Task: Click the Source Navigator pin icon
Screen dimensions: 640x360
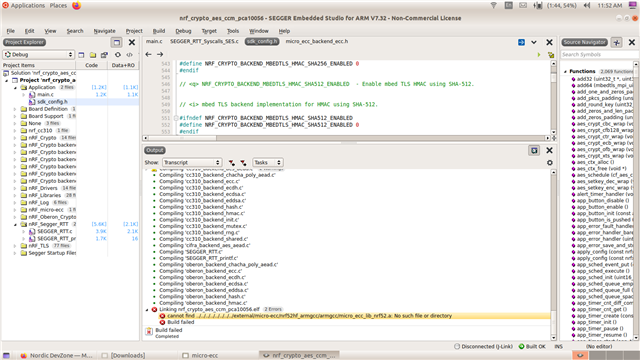Action: coord(616,42)
